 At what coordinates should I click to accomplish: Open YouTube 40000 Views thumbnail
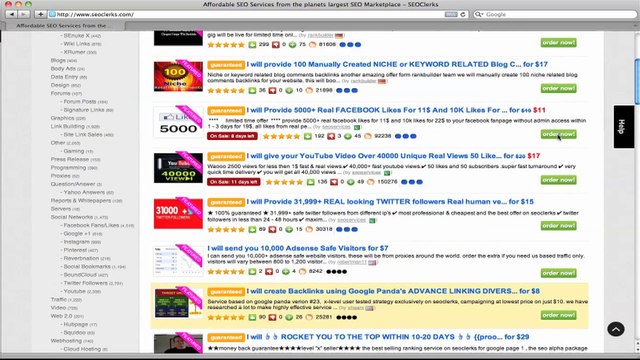(178, 168)
